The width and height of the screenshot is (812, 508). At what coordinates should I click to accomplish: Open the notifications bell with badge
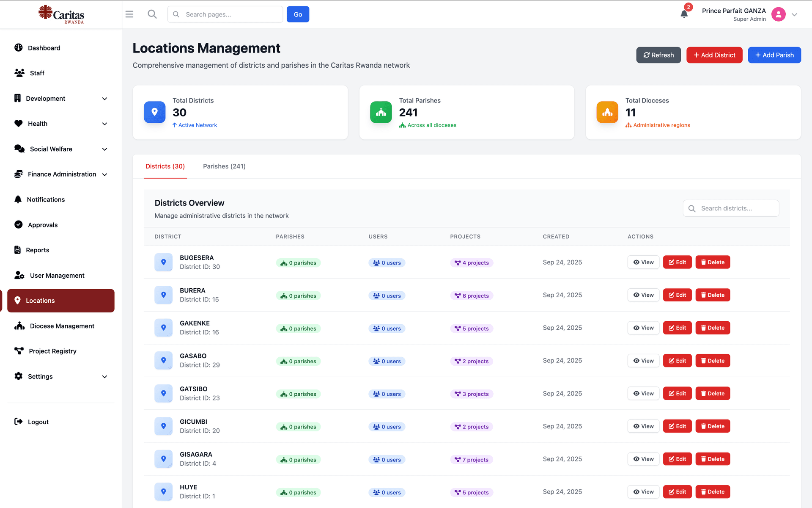click(x=684, y=14)
